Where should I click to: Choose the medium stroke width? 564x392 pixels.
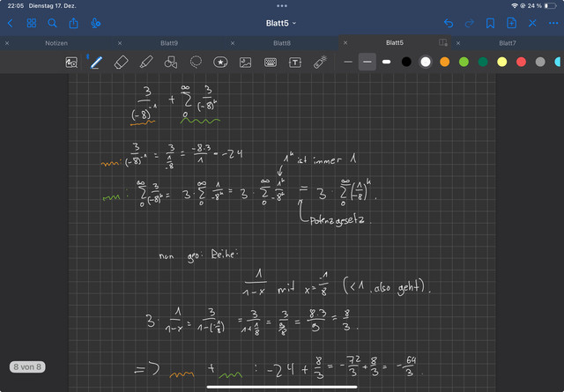click(x=367, y=63)
